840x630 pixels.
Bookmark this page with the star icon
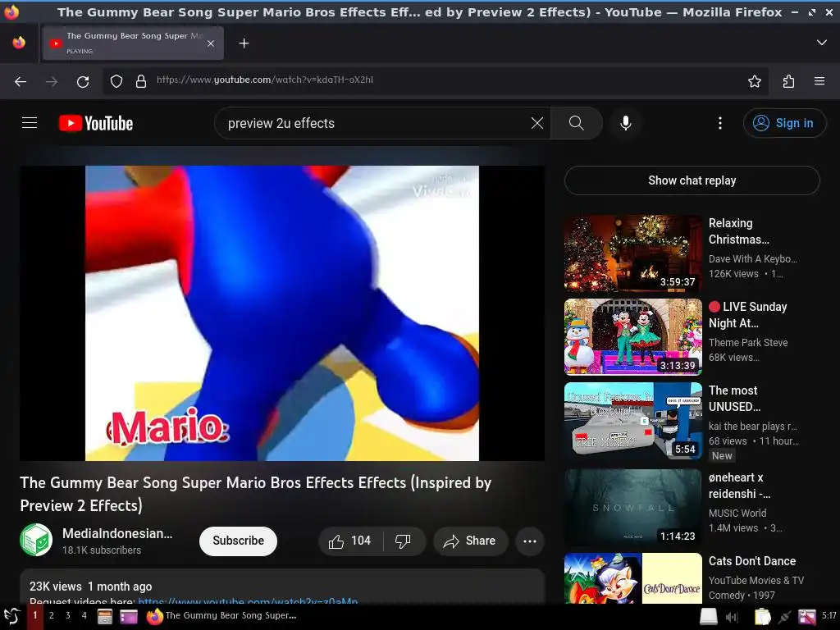[755, 81]
